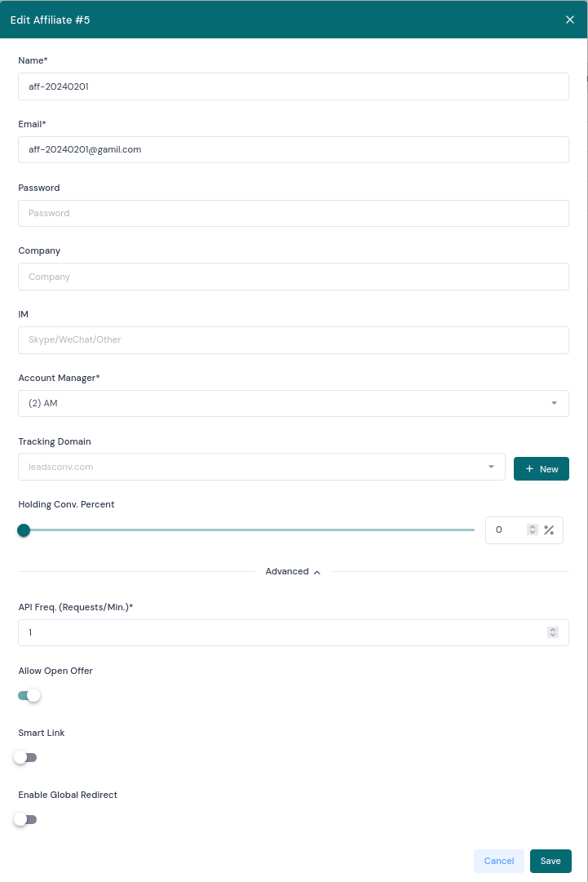
Task: Focus the Email input field
Action: tap(294, 149)
